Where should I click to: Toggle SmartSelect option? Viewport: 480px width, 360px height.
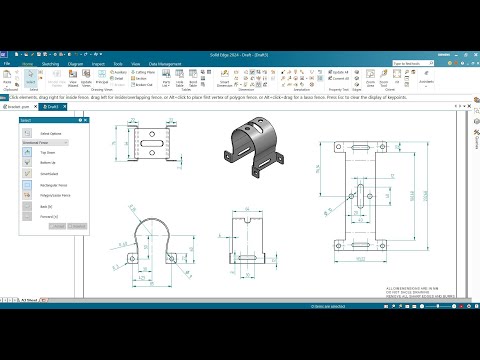pos(27,173)
